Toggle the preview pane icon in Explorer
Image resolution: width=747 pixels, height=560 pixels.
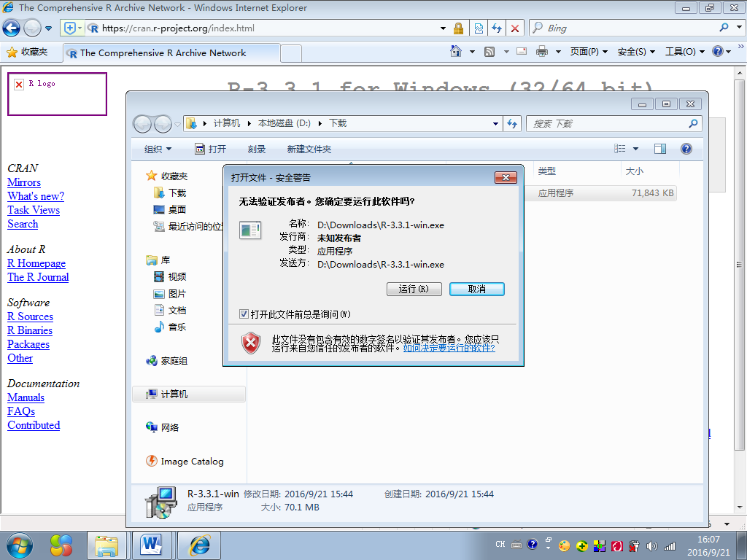coord(659,149)
